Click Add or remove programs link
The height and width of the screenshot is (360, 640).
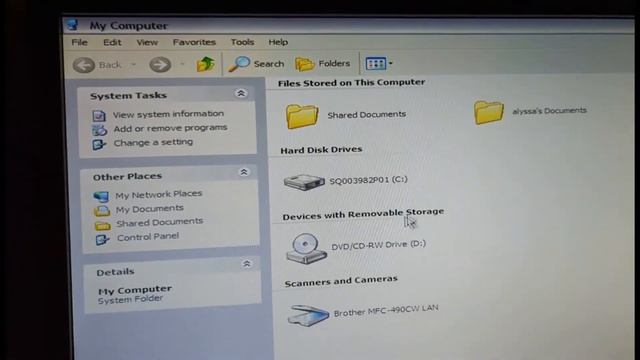tap(170, 128)
